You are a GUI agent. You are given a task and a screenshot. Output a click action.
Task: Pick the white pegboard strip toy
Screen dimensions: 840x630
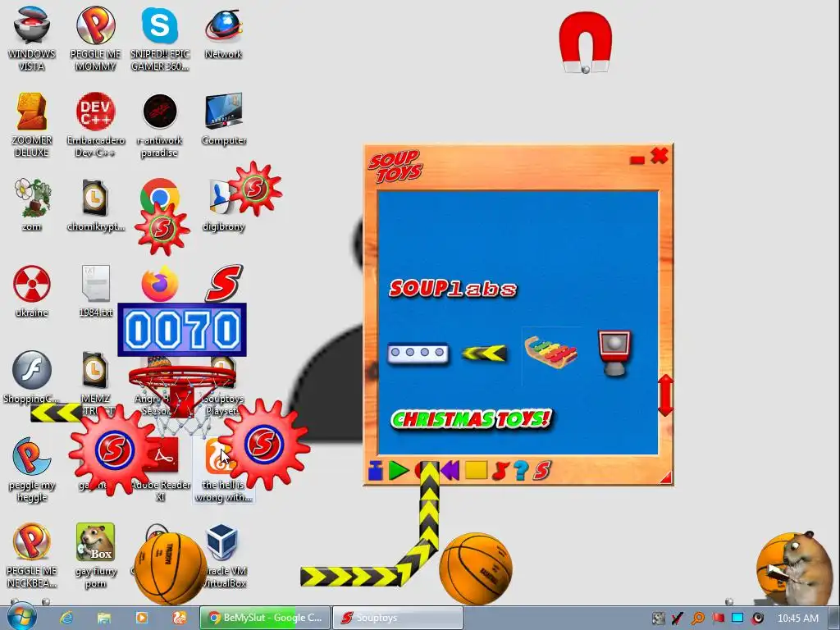pos(418,353)
